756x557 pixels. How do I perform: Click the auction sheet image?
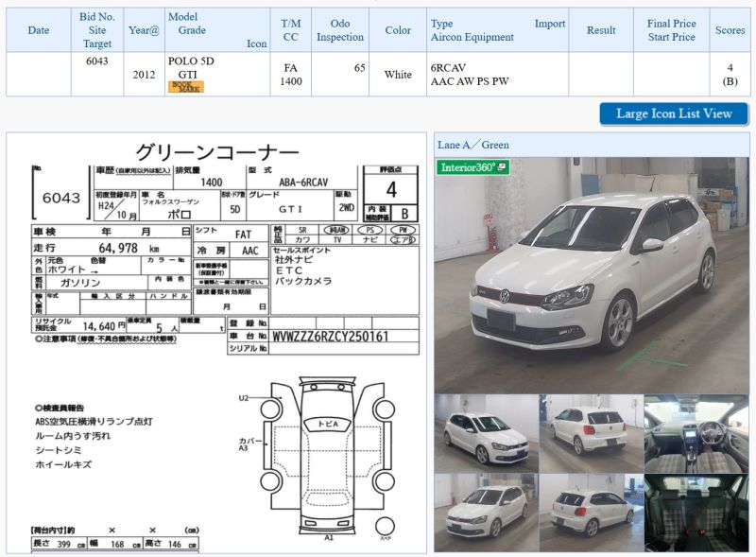tap(216, 343)
